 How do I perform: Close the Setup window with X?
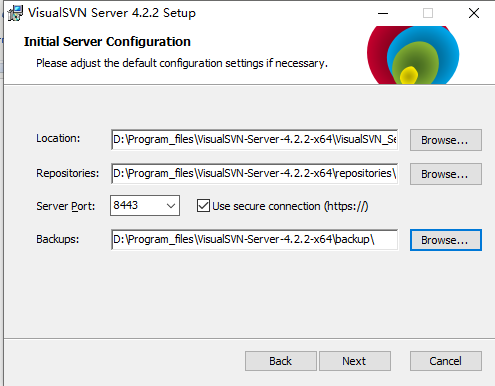click(x=474, y=13)
